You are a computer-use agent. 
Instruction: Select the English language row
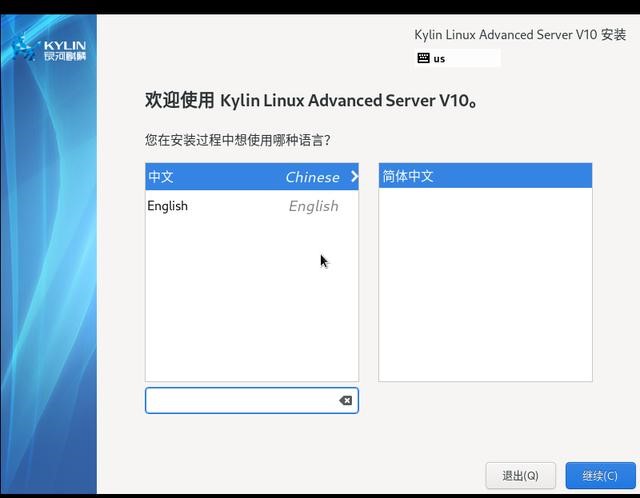pos(252,206)
